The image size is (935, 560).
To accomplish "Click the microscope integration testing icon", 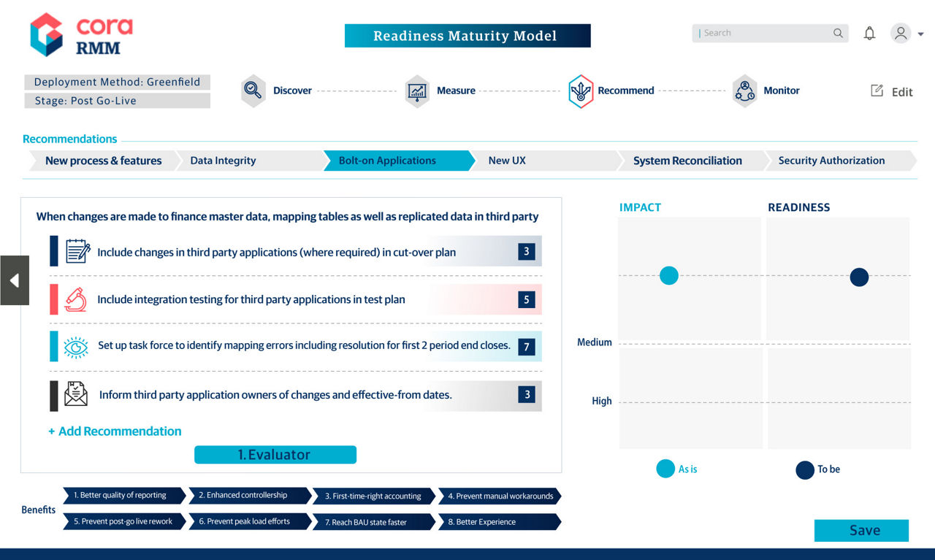I will pyautogui.click(x=76, y=299).
